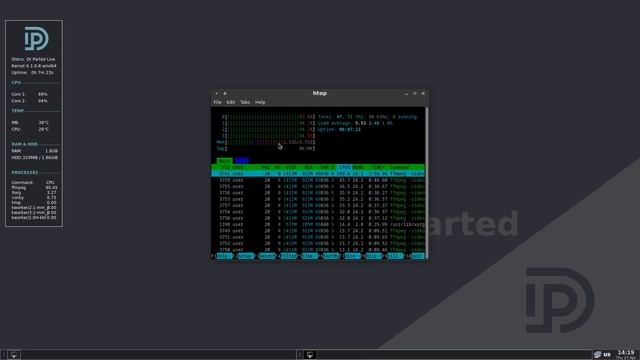Click F9 Kill in htop function bar
This screenshot has height=360, width=640.
tap(394, 256)
